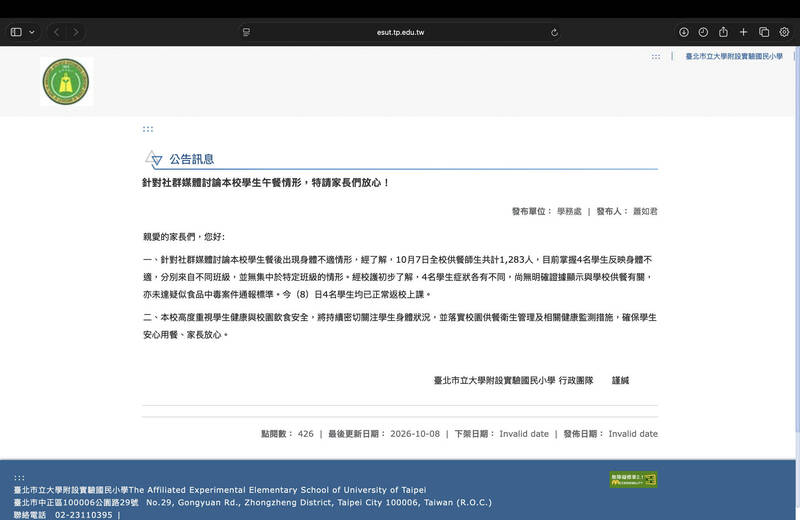Click the content-area accesskey dots

pos(148,129)
